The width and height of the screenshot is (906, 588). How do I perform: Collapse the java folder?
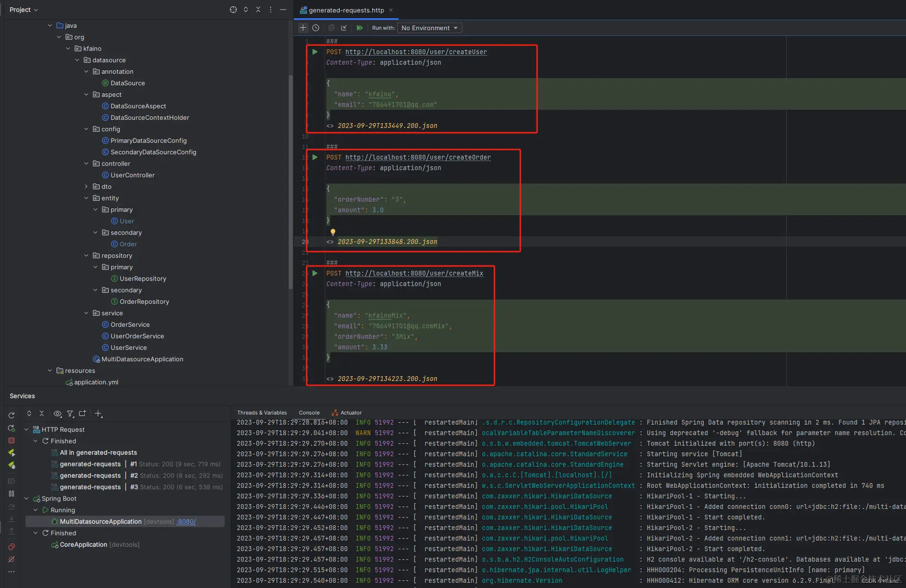[50, 25]
